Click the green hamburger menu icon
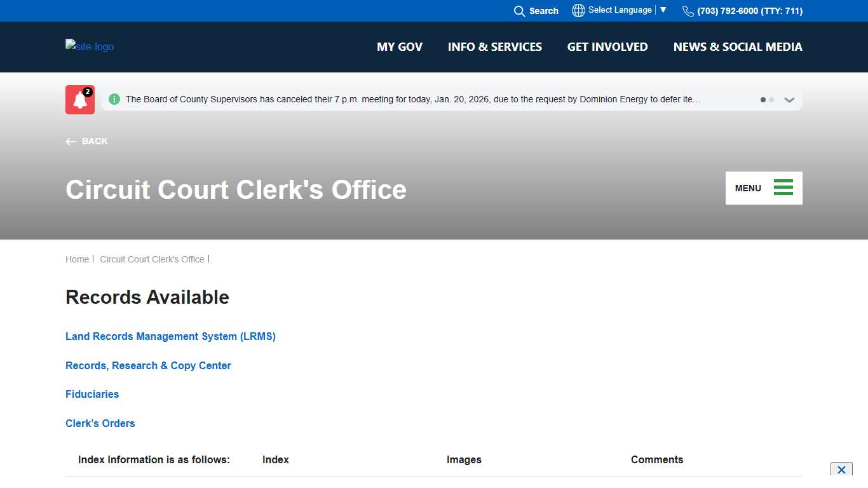Screen dimensions: 868x488 point(783,188)
